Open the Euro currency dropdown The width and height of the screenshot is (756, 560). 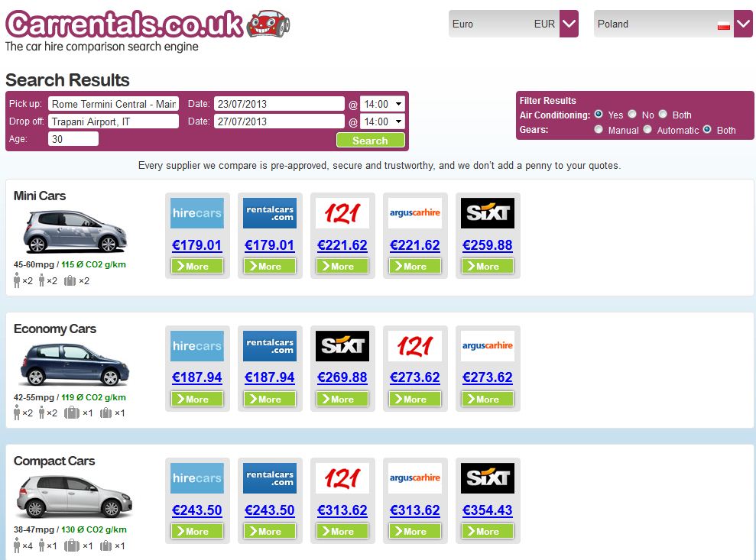tap(514, 24)
